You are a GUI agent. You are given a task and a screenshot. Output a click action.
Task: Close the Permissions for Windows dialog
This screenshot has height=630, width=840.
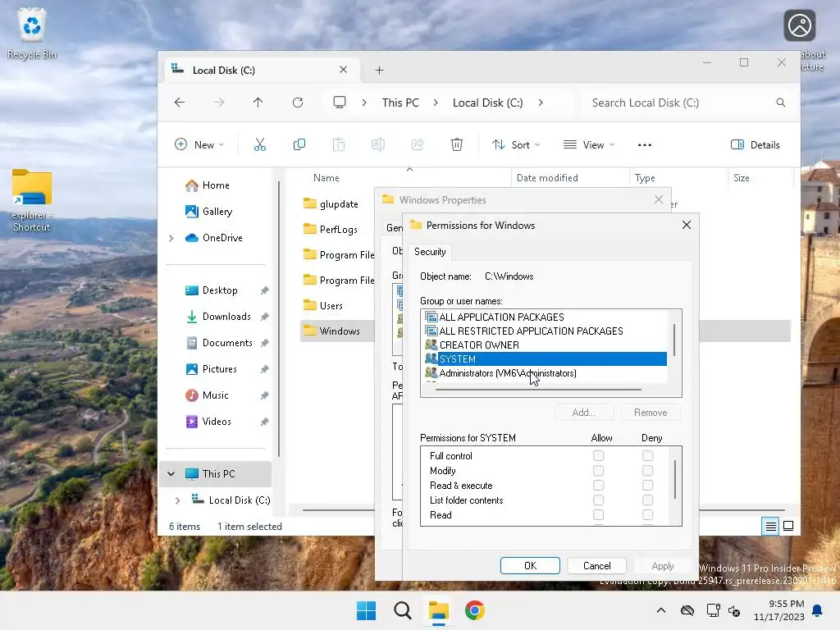click(x=687, y=225)
